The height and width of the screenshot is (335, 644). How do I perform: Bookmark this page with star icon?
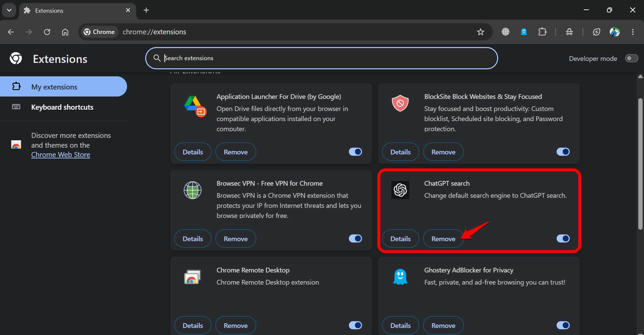481,32
